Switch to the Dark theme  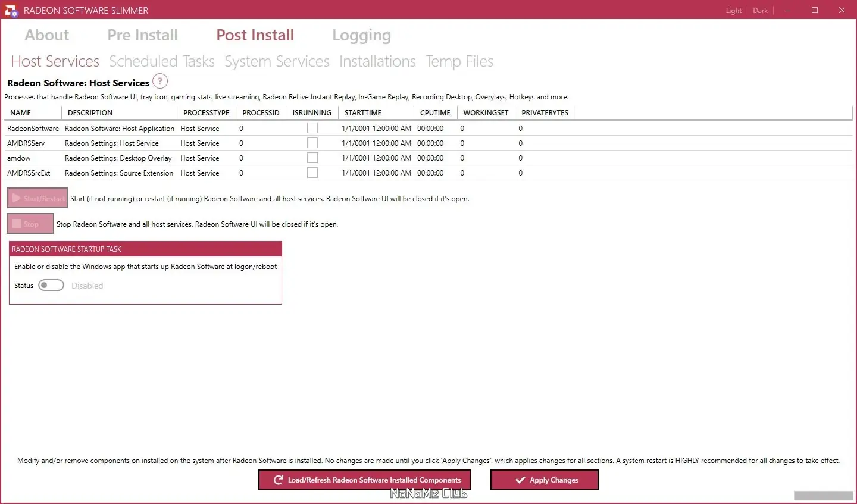(x=760, y=11)
